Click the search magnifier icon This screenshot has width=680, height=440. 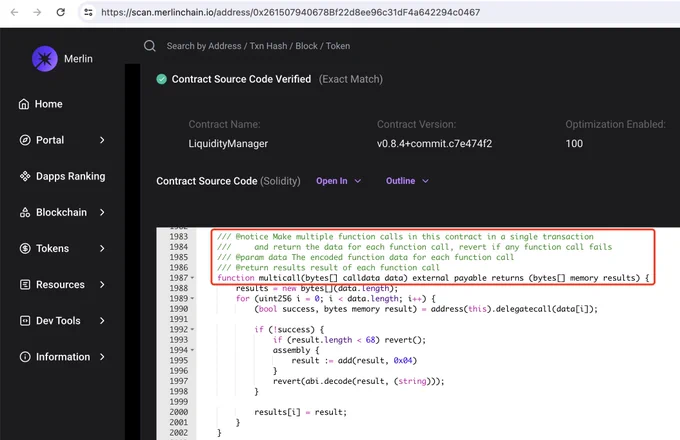[x=150, y=46]
